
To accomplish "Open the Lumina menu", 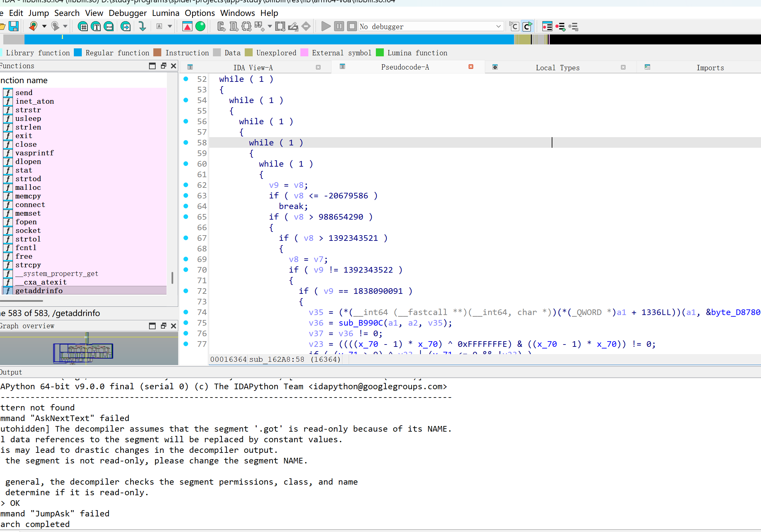I will (x=166, y=13).
